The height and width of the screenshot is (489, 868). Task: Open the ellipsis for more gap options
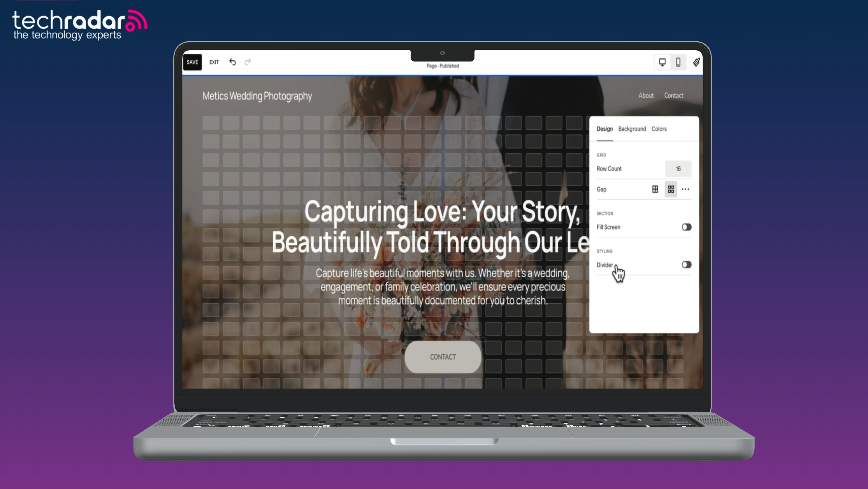tap(685, 189)
